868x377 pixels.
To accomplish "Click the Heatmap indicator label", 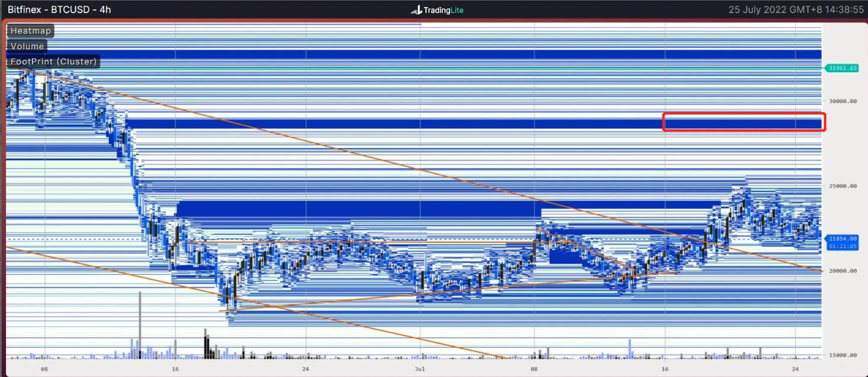I will pyautogui.click(x=30, y=31).
